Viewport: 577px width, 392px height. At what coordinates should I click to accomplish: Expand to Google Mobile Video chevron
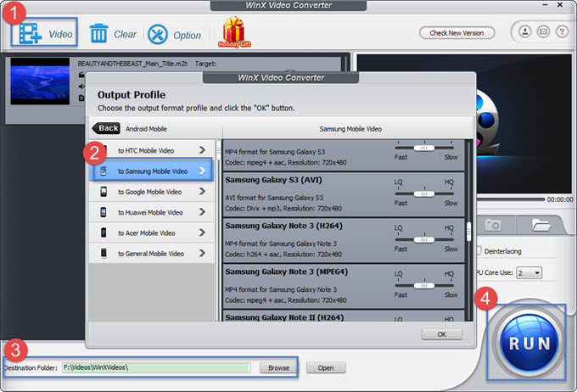pyautogui.click(x=202, y=191)
